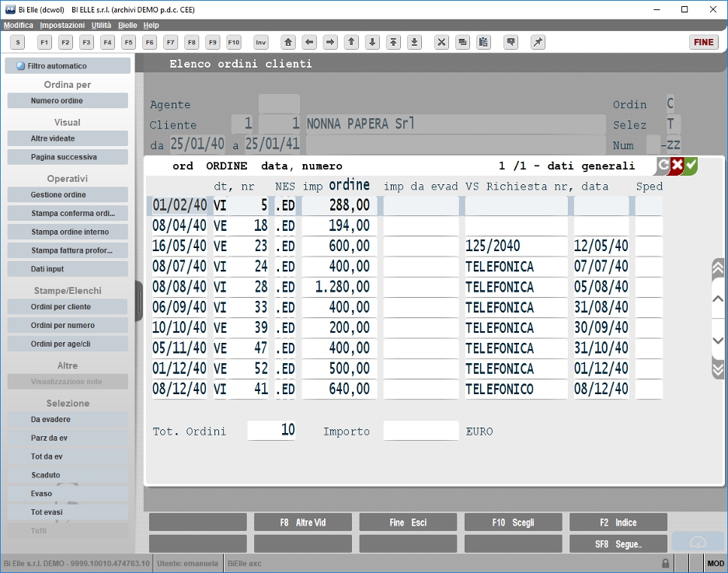728x573 pixels.
Task: Click the F10 Scegli button
Action: click(513, 522)
